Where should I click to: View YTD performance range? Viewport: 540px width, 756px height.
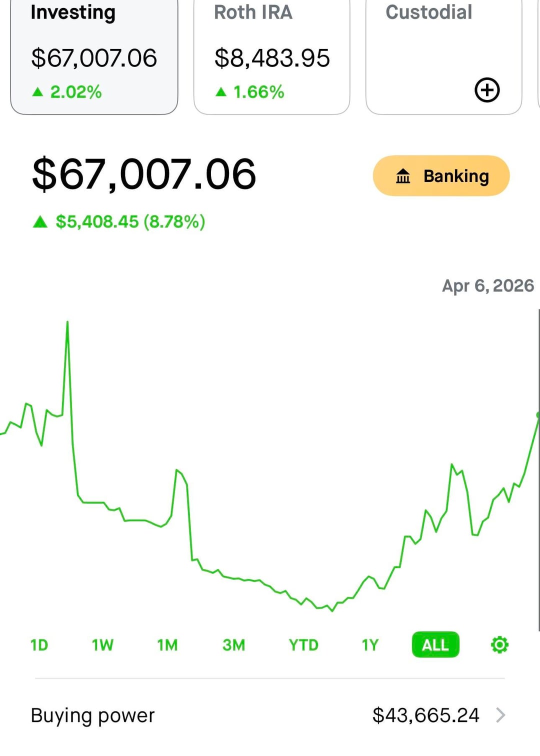point(303,645)
